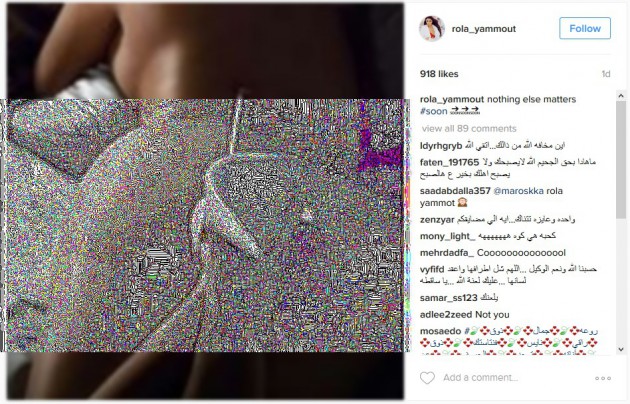
Task: Open saadabdalla357 commenter profile
Action: (x=455, y=191)
